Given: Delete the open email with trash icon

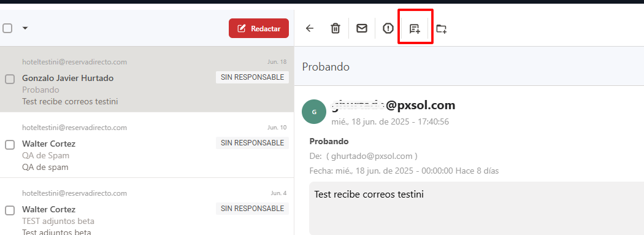Looking at the screenshot, I should pos(335,28).
